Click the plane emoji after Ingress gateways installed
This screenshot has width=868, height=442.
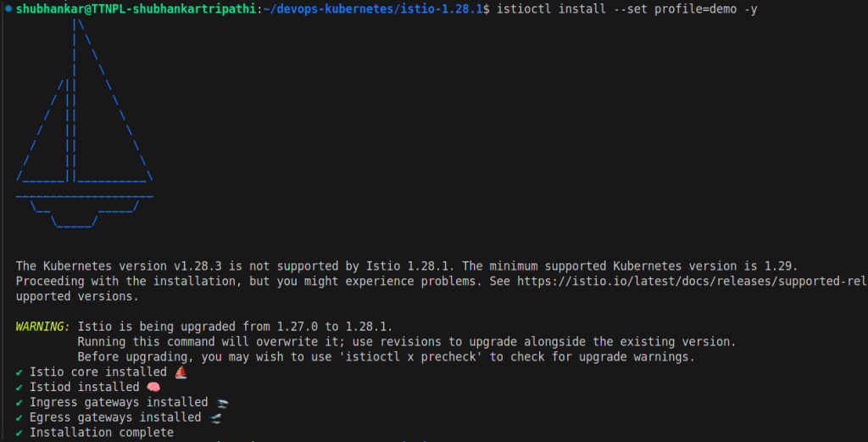[x=222, y=403]
